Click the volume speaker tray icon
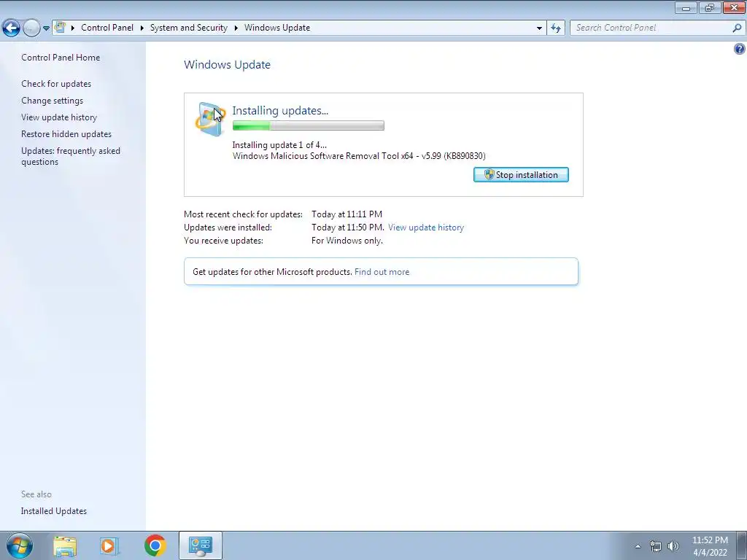Viewport: 747px width, 560px height. tap(673, 546)
